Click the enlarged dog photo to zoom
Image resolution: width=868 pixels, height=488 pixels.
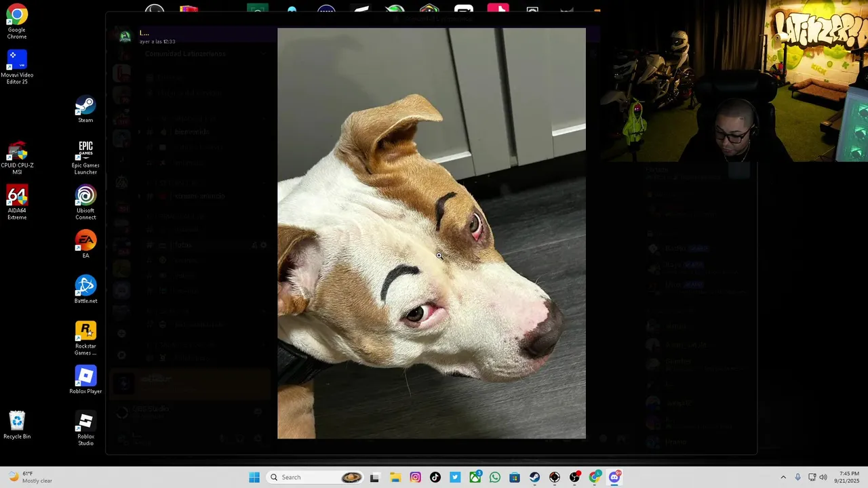(x=431, y=233)
